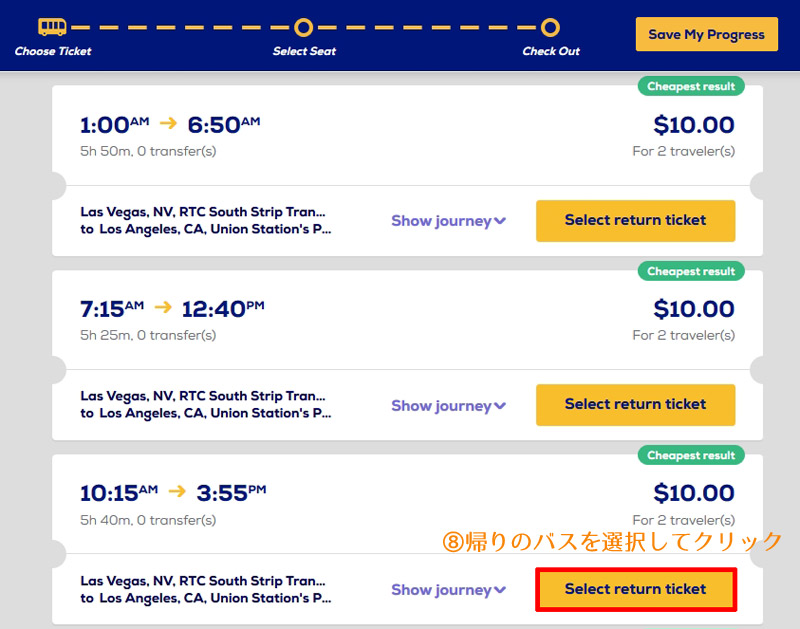Screen dimensions: 800x629
Task: Expand Show journey for the 10:15 AM trip
Action: (448, 590)
